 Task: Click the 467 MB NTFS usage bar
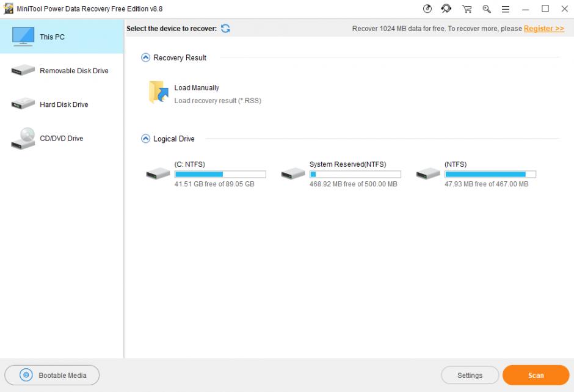[x=490, y=174]
